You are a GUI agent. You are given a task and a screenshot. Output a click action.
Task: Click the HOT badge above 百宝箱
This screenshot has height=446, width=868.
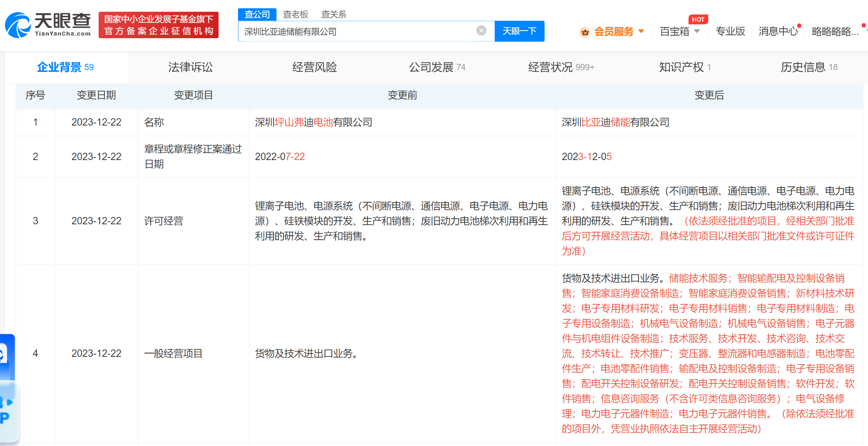[x=697, y=19]
